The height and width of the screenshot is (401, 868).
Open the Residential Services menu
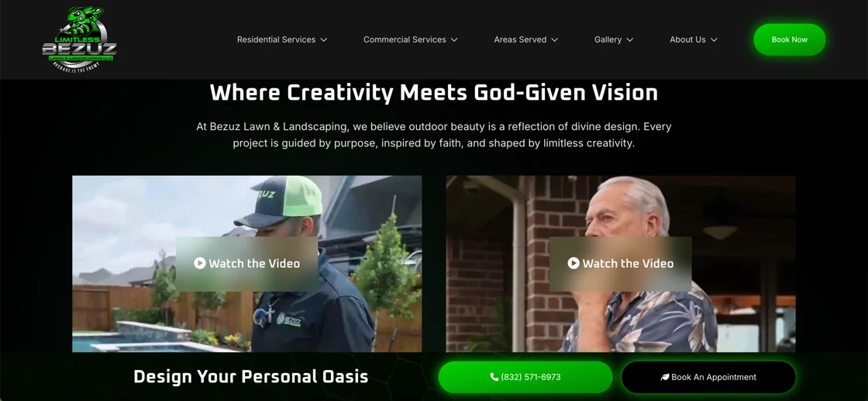(276, 39)
